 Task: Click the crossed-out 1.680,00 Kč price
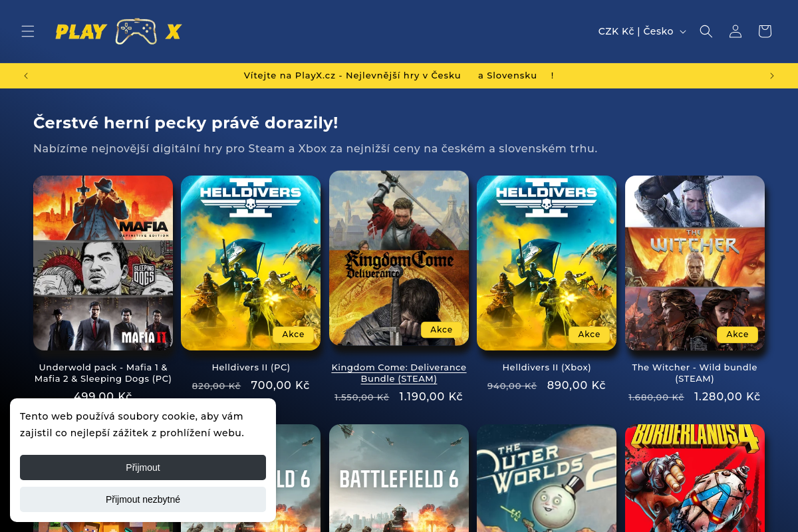point(656,397)
